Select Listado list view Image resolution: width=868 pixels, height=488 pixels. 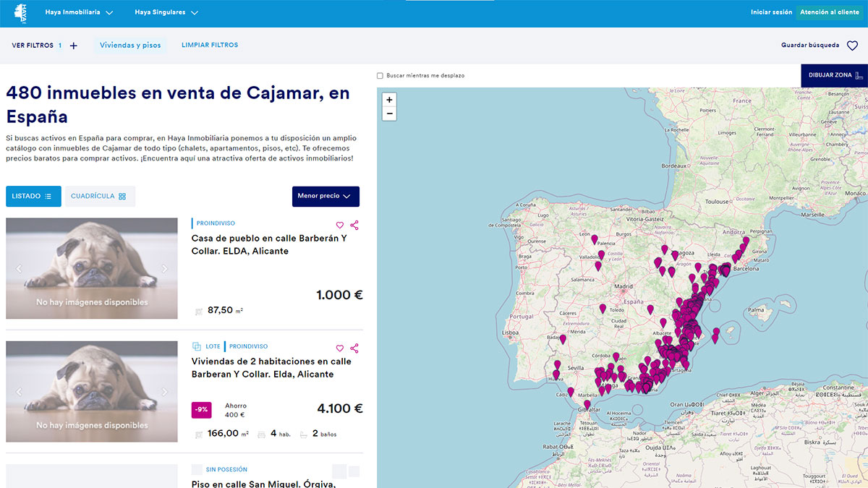tap(33, 196)
